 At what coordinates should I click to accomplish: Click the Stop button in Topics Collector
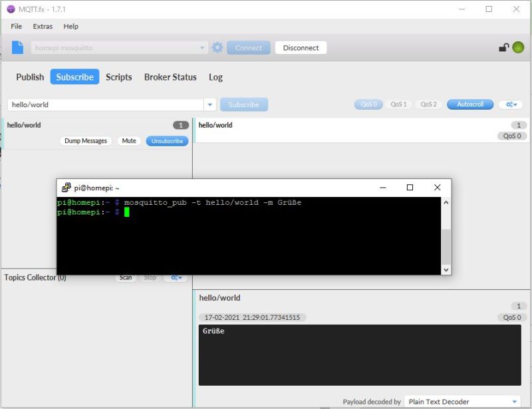click(x=150, y=277)
